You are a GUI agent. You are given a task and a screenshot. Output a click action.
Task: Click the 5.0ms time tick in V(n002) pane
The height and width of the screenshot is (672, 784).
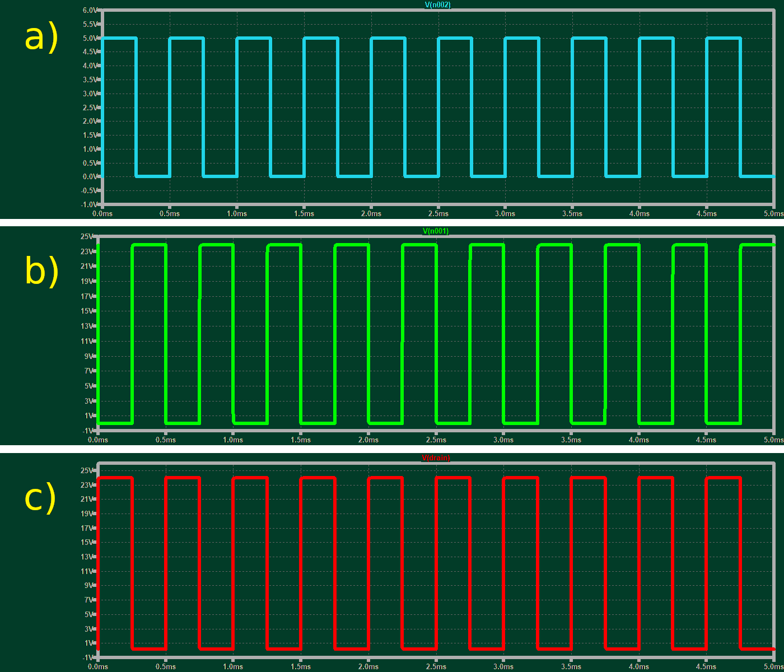pos(773,214)
